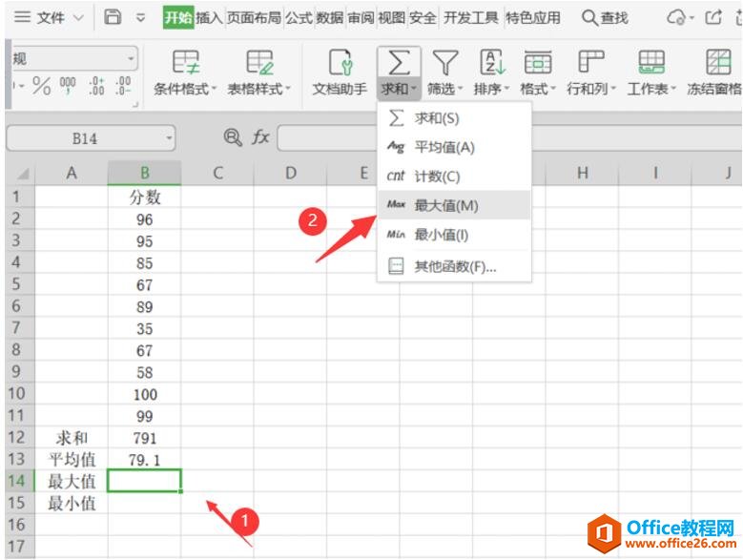Expand the 表格样式 dropdown label
This screenshot has width=743, height=560.
coord(258,89)
